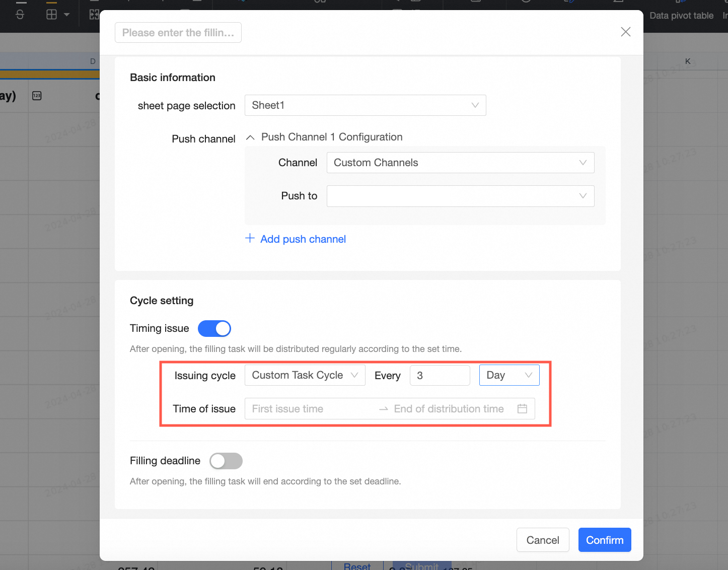Viewport: 728px width, 570px height.
Task: Close the filling task dialog
Action: tap(626, 32)
